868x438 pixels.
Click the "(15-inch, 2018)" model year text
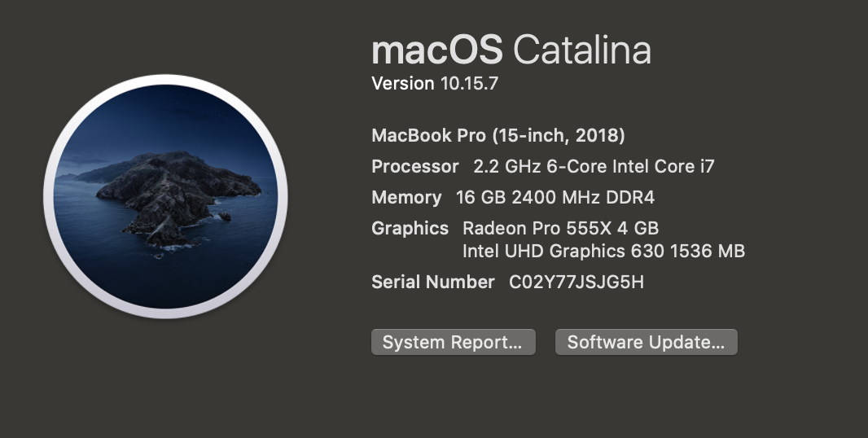[559, 135]
